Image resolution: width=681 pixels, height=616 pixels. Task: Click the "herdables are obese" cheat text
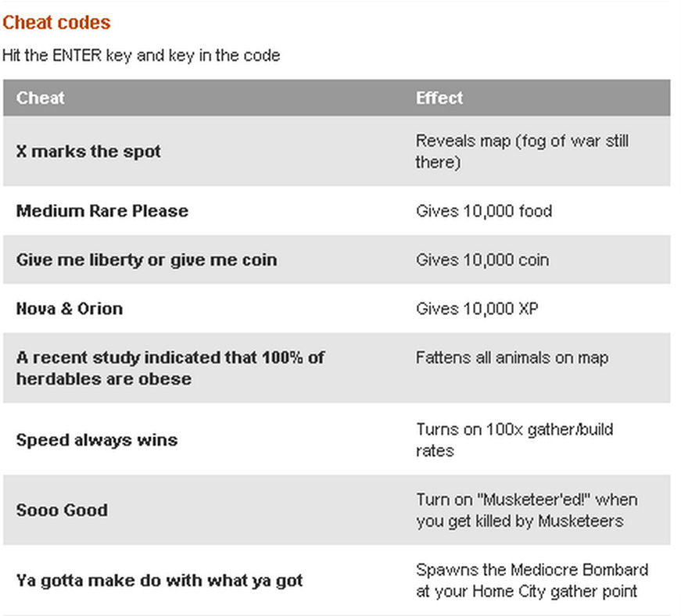pos(104,378)
